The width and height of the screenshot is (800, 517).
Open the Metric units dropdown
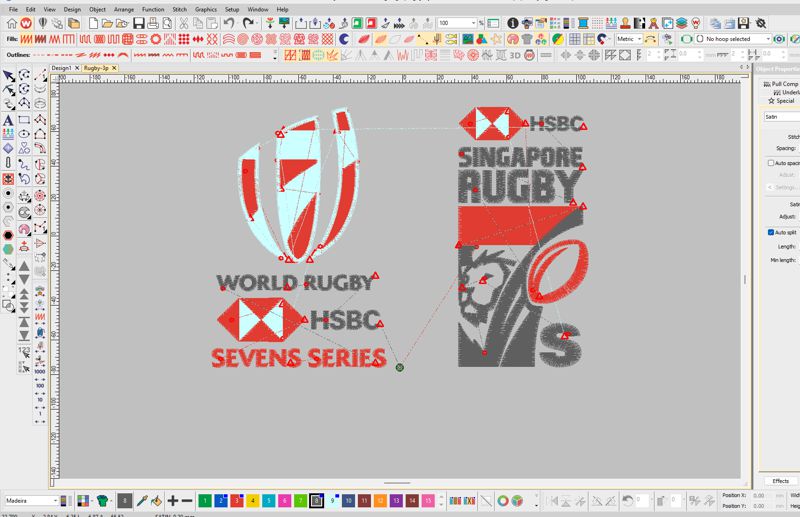coord(629,39)
